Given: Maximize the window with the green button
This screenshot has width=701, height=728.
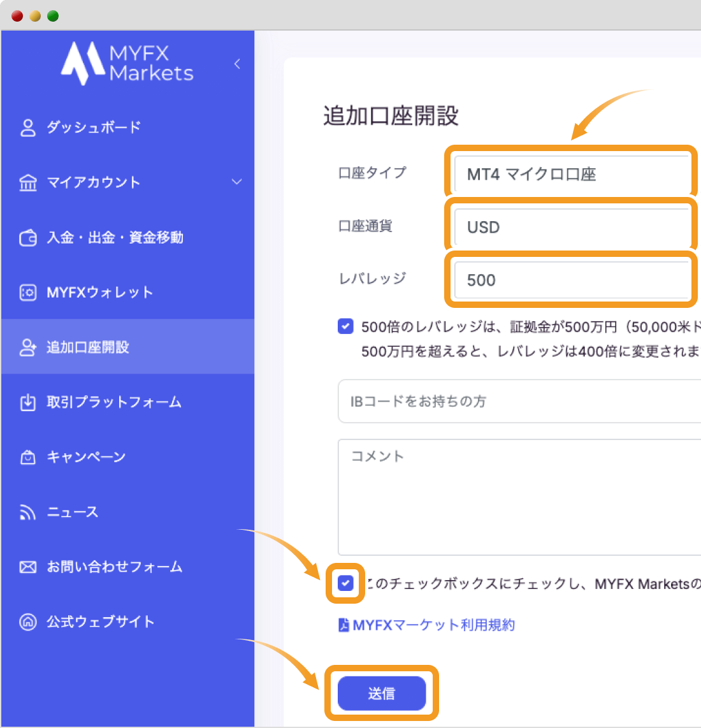Looking at the screenshot, I should pos(53,16).
